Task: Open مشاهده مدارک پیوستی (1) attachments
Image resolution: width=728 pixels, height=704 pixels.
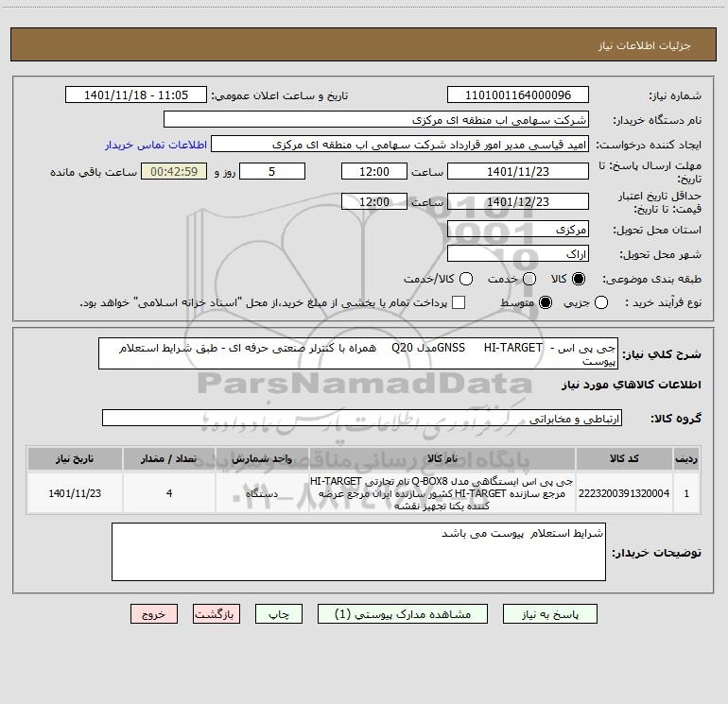Action: tap(403, 614)
